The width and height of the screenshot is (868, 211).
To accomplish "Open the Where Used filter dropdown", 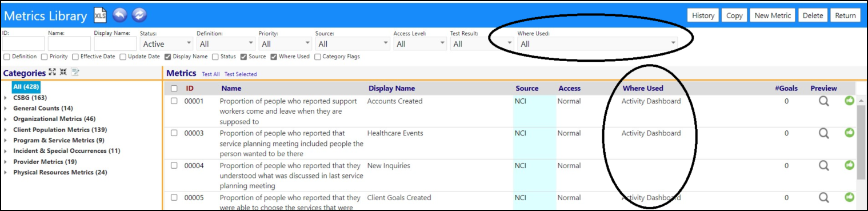I will point(598,44).
